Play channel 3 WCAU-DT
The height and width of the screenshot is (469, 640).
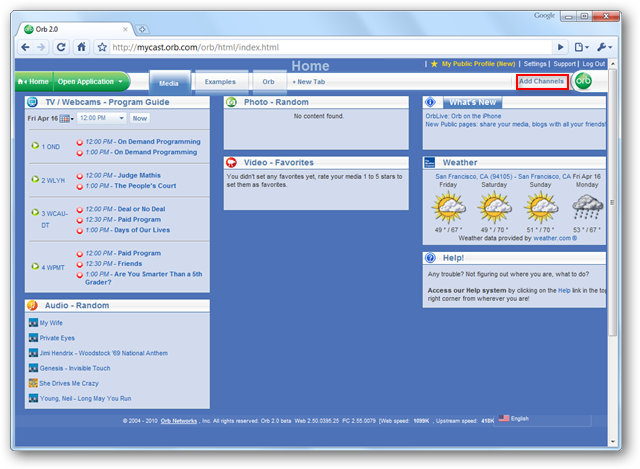35,212
